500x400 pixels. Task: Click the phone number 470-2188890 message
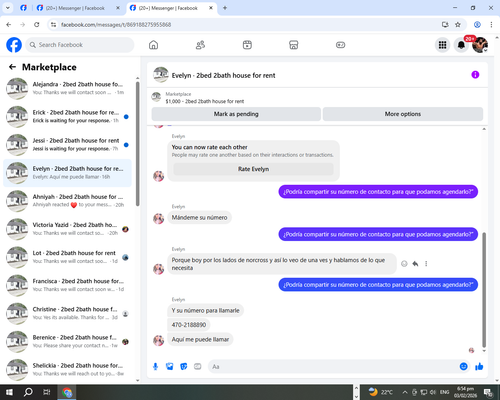pos(189,325)
